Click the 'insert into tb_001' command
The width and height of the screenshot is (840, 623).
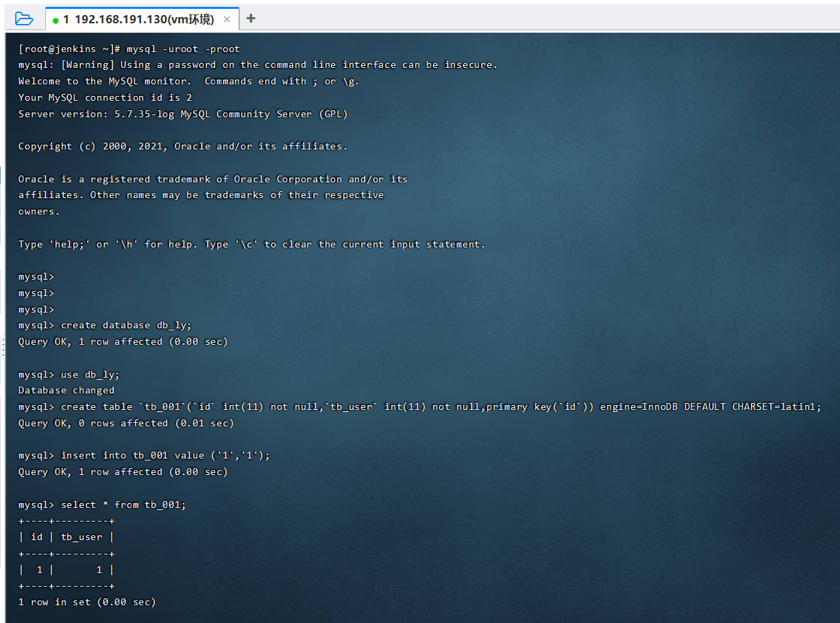point(165,456)
